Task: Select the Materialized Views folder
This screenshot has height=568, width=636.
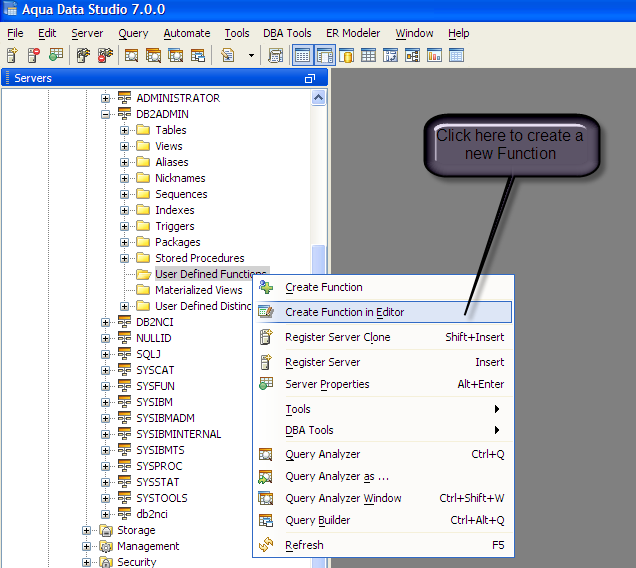Action: click(199, 290)
